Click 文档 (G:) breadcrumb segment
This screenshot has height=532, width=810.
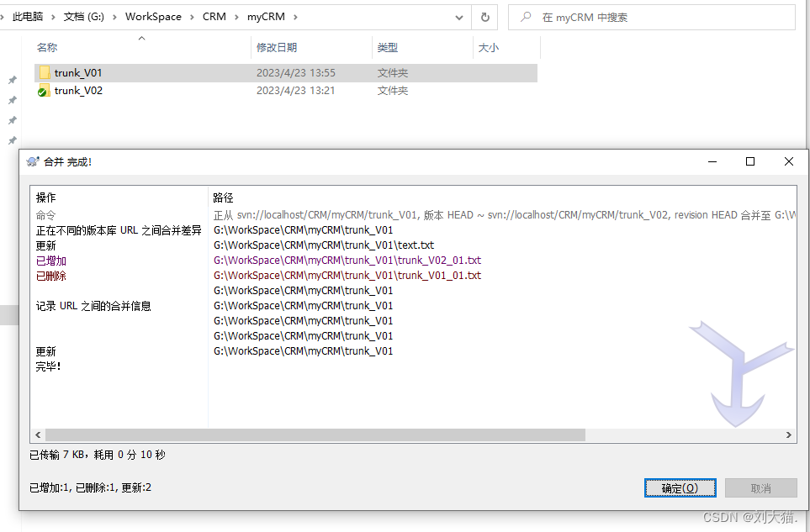coord(83,17)
